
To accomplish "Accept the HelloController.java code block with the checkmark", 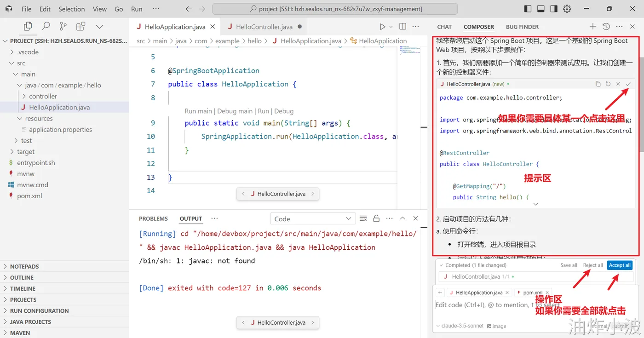I will (628, 84).
